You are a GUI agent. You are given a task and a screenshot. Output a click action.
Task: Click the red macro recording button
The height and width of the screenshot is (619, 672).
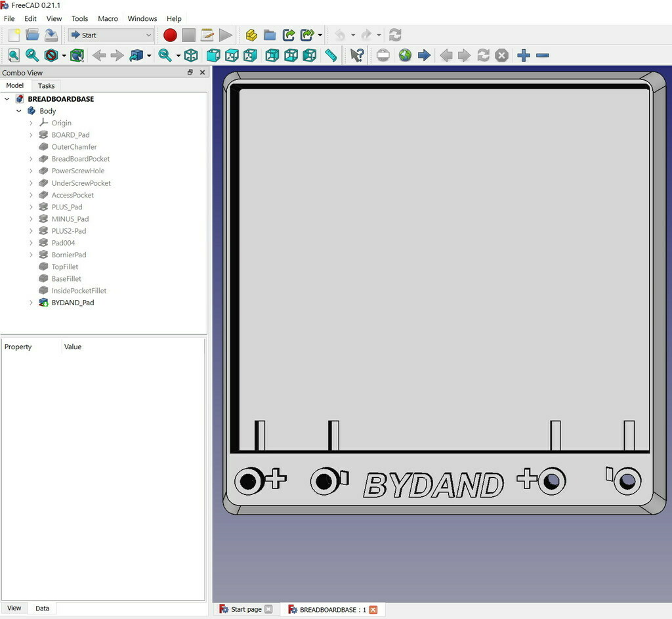pyautogui.click(x=170, y=35)
